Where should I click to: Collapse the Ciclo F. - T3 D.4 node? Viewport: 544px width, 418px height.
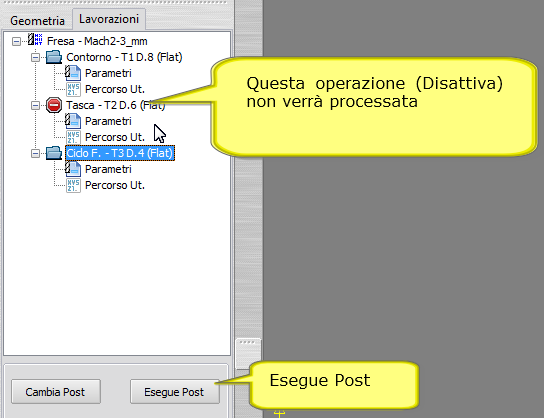click(x=35, y=153)
